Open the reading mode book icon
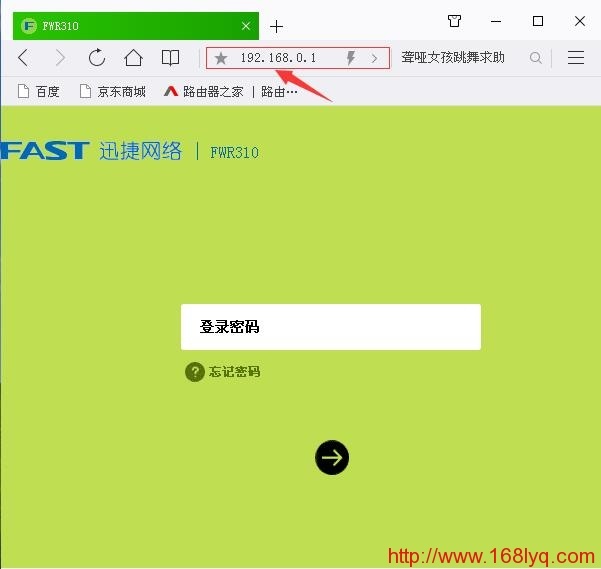This screenshot has height=569, width=601. pos(171,58)
